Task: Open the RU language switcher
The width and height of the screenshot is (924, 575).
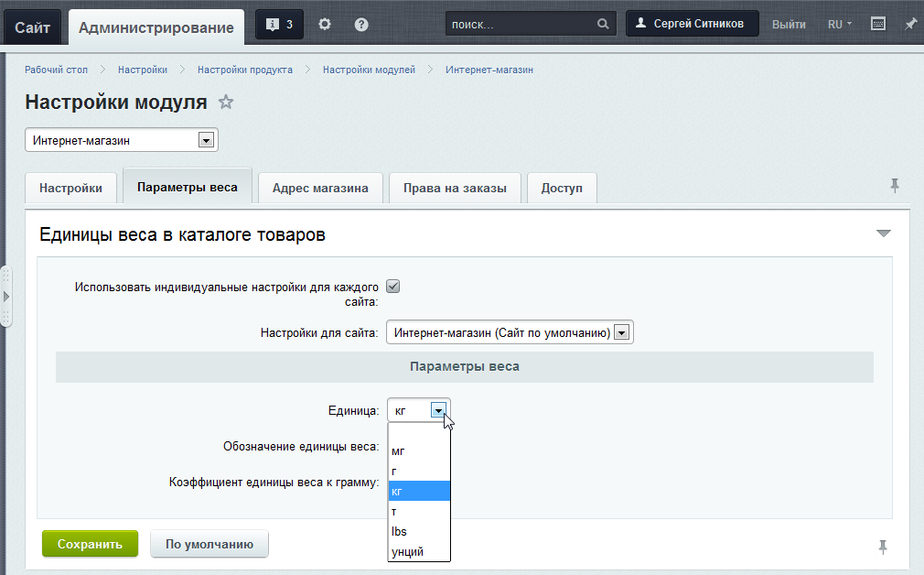Action: [x=840, y=24]
